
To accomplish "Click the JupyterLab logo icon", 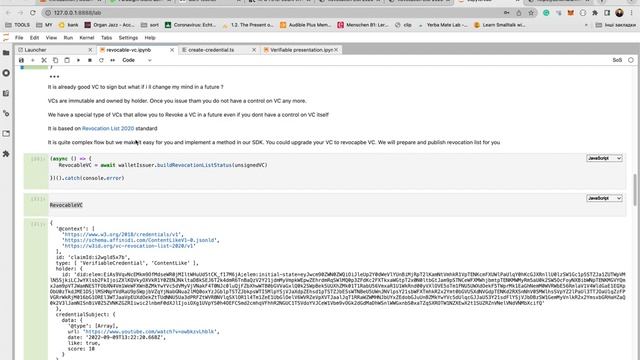I will pos(6,38).
